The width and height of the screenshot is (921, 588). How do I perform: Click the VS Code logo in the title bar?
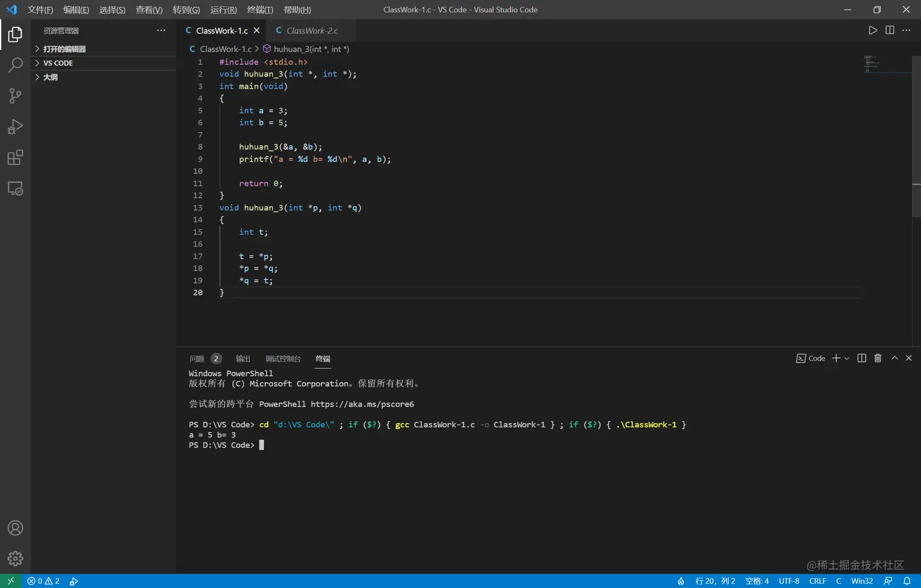click(12, 10)
